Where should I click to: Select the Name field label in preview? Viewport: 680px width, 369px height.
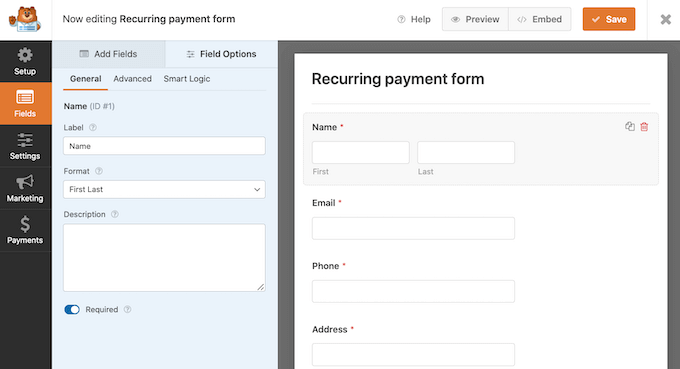(x=324, y=127)
